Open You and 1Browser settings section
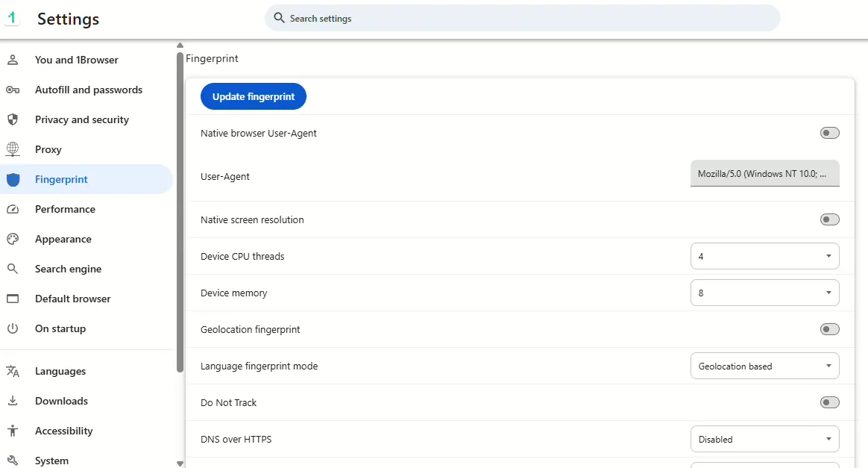 (87, 60)
